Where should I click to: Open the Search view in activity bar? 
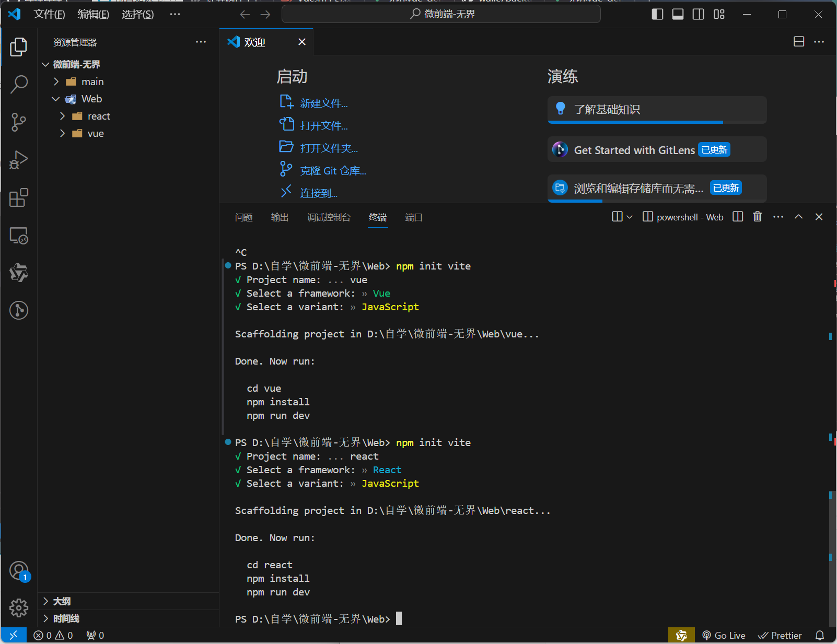click(19, 84)
